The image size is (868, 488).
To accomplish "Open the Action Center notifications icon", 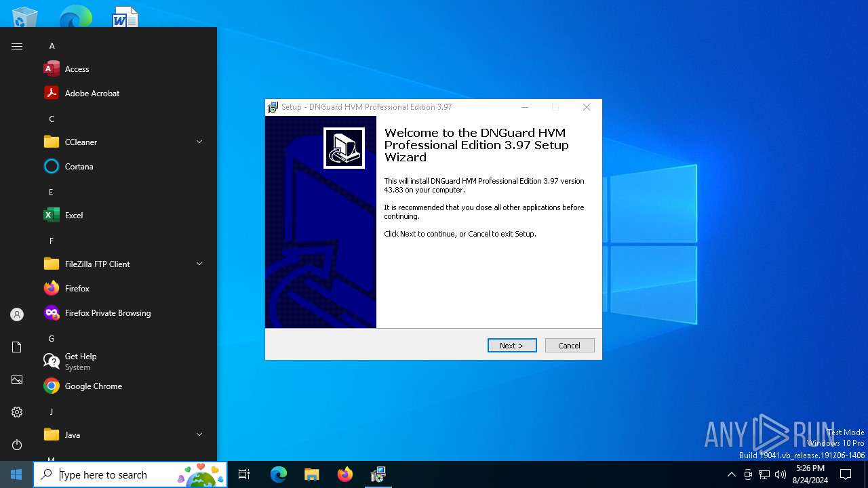I will coord(846,474).
